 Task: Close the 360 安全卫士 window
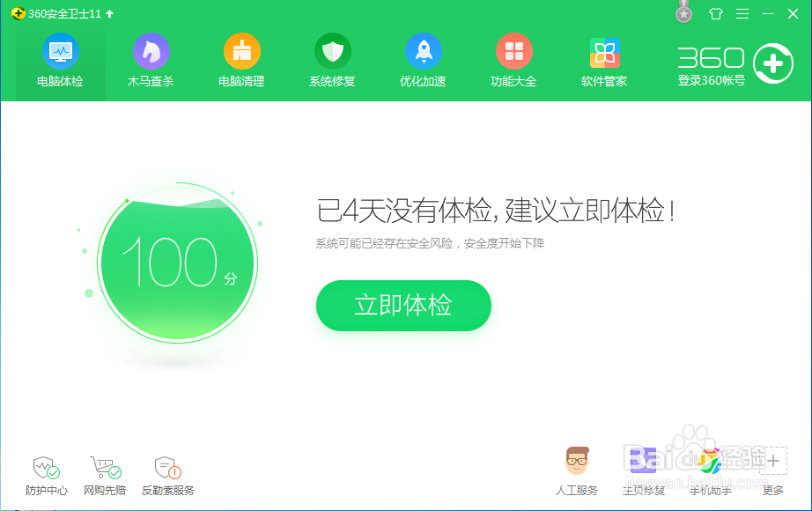coord(793,13)
